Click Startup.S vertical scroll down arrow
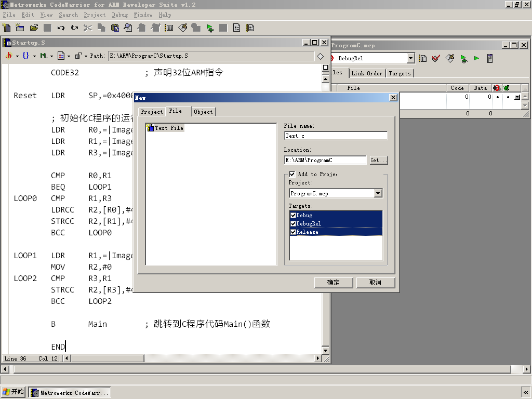 (x=325, y=351)
